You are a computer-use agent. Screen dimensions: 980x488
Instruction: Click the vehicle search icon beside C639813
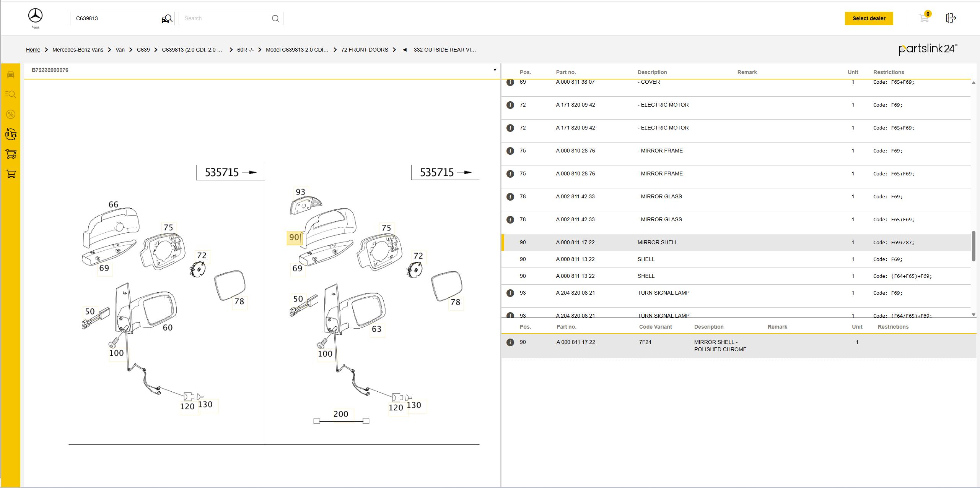tap(167, 19)
